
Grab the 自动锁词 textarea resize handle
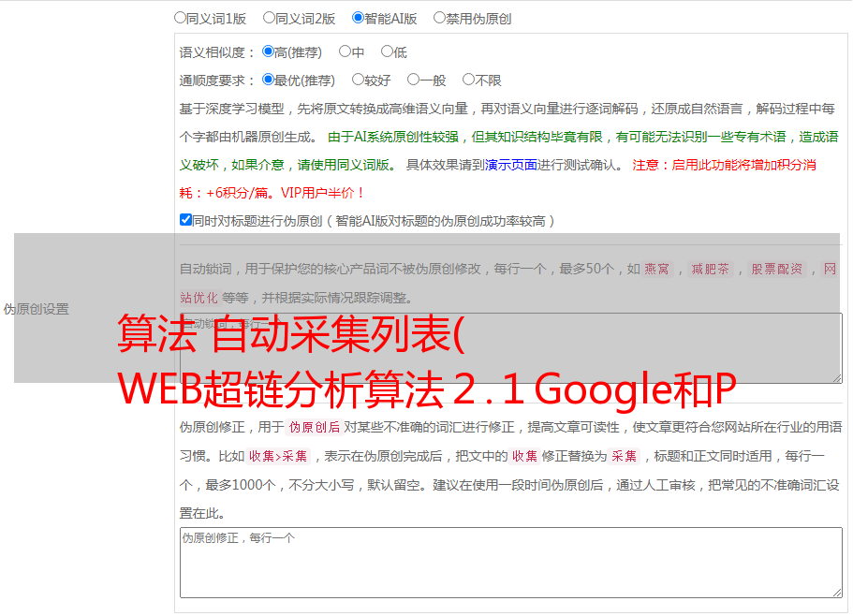point(837,378)
